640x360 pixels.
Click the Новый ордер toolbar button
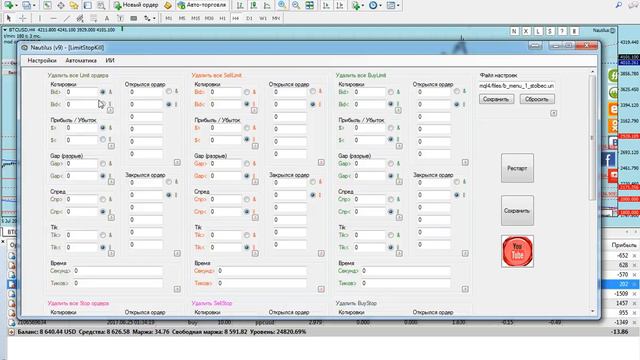(x=136, y=5)
